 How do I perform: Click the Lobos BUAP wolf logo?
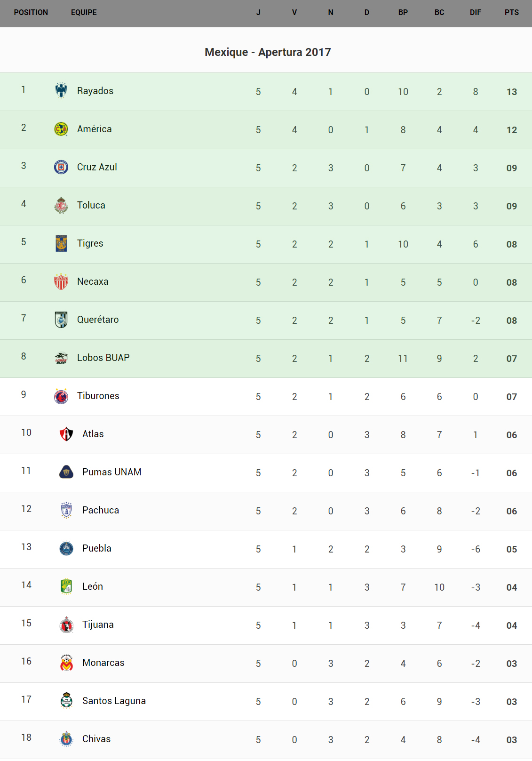click(61, 358)
